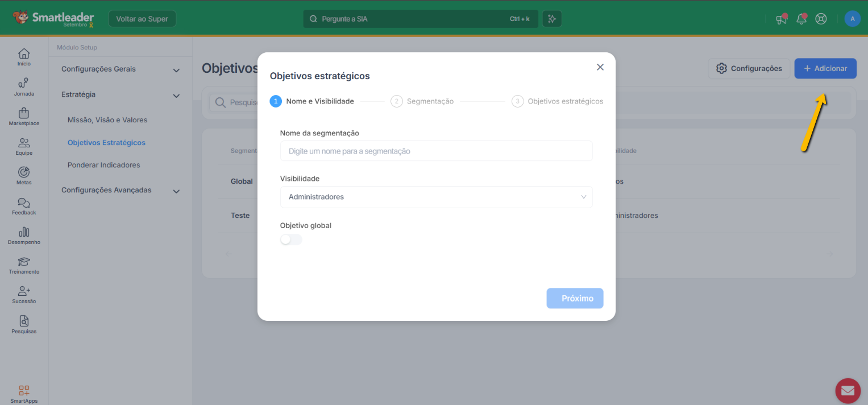This screenshot has width=868, height=405.
Task: Close the Objetivos estratégicos dialog
Action: 600,67
